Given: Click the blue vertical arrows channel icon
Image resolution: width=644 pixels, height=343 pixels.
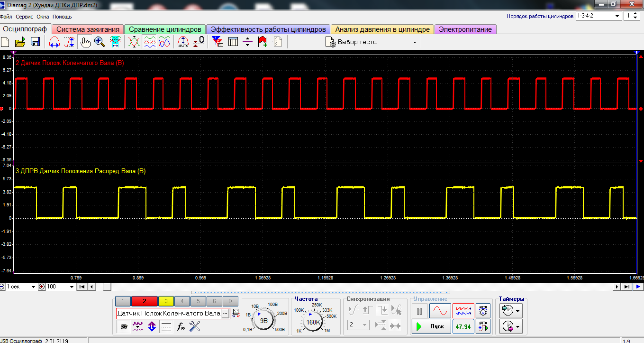Looking at the screenshot, I should tap(152, 326).
